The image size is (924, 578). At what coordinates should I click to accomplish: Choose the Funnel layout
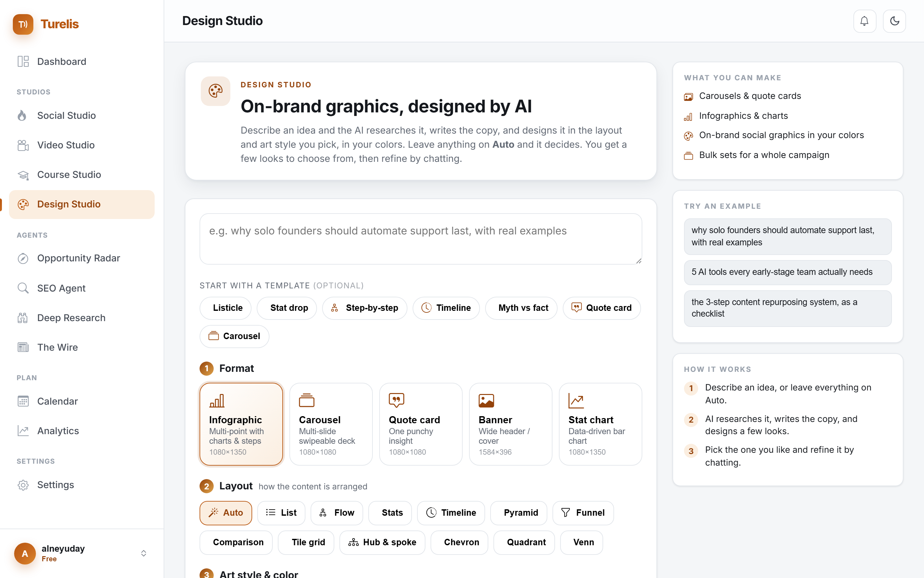click(x=583, y=513)
